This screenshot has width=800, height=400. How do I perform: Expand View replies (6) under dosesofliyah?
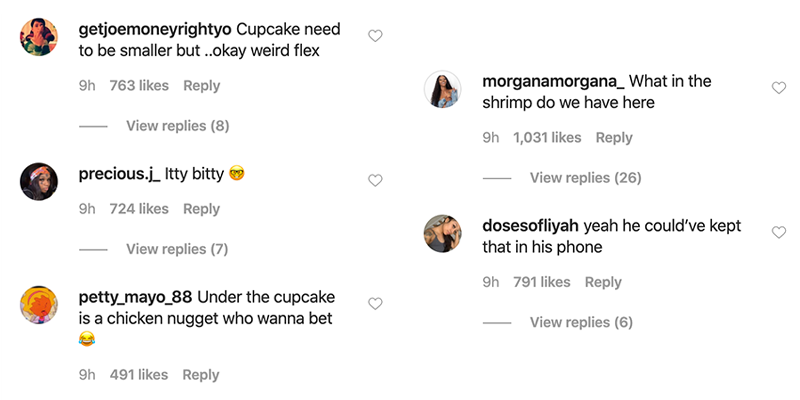[x=581, y=322]
